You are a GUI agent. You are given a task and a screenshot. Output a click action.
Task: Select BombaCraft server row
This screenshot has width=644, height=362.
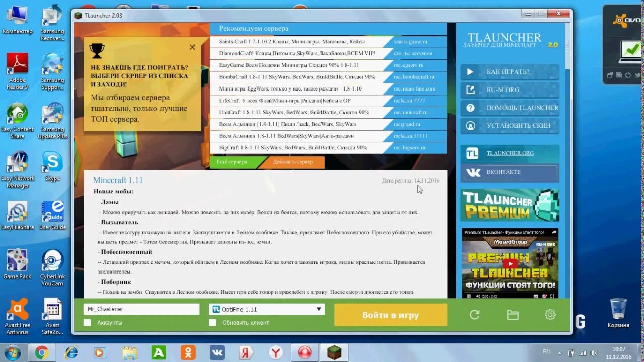[328, 77]
